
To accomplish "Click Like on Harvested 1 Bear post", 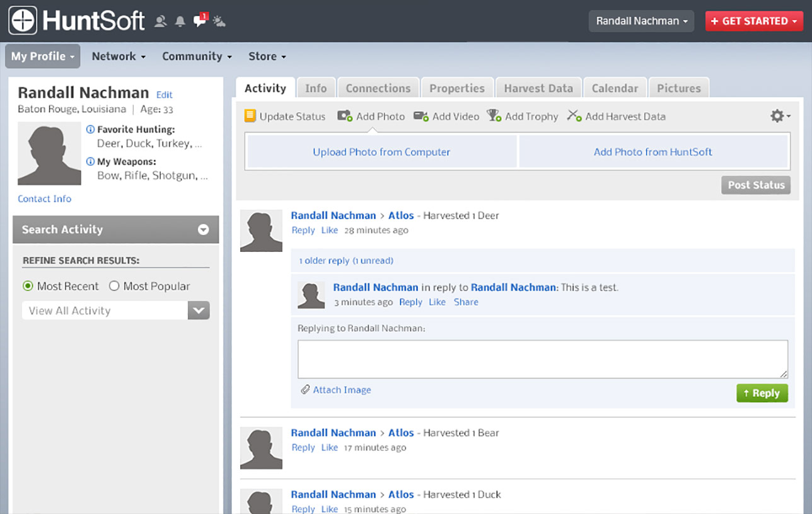I will pyautogui.click(x=330, y=447).
